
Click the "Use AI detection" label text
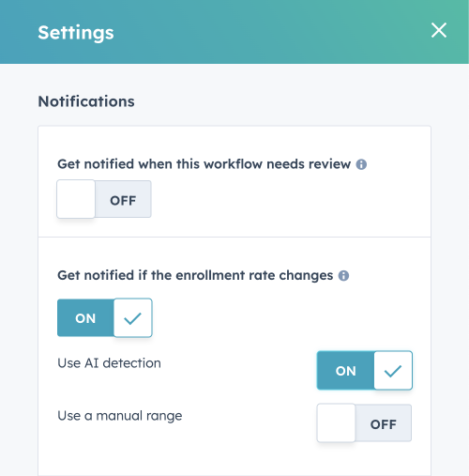pos(109,363)
